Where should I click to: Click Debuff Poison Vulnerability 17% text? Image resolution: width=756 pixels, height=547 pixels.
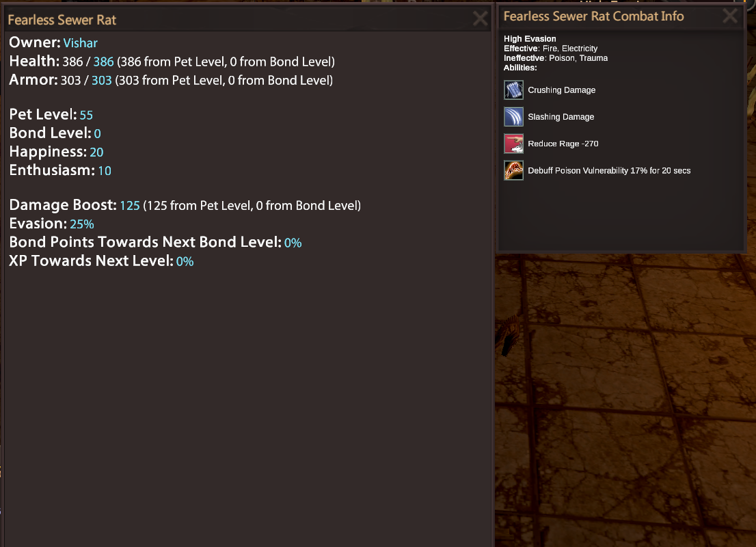click(x=609, y=171)
